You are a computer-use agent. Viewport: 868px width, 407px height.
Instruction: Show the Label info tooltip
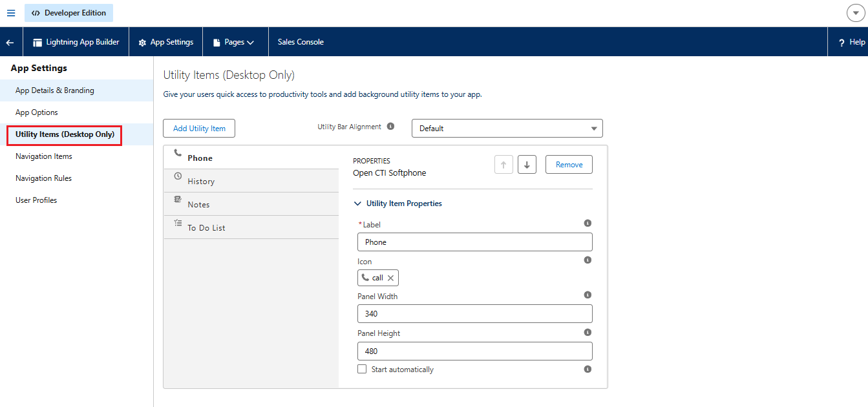click(x=587, y=223)
